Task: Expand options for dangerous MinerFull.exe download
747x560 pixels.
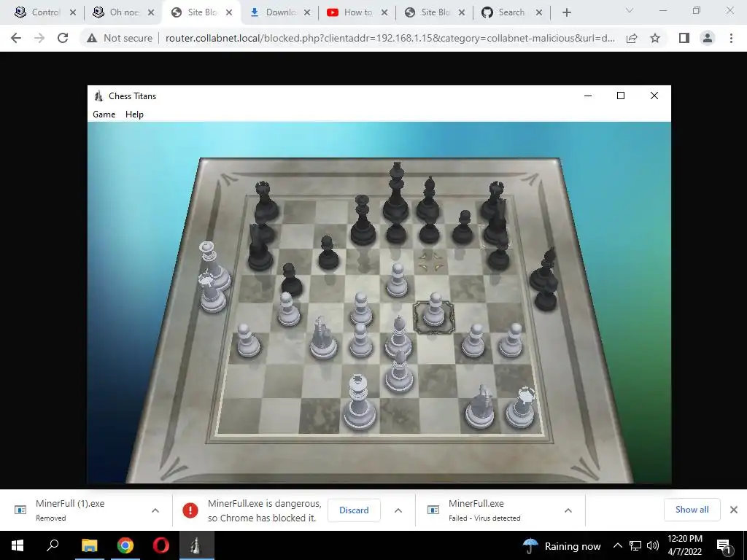Action: point(398,510)
